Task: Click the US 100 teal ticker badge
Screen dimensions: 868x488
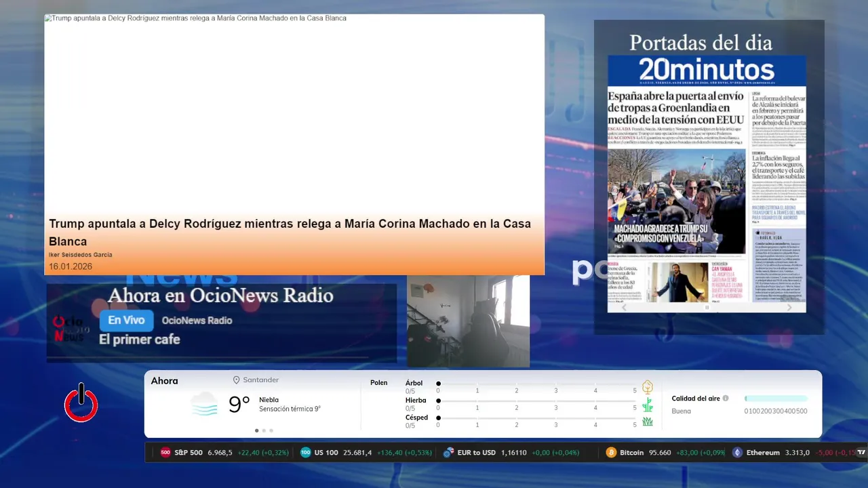Action: (306, 453)
